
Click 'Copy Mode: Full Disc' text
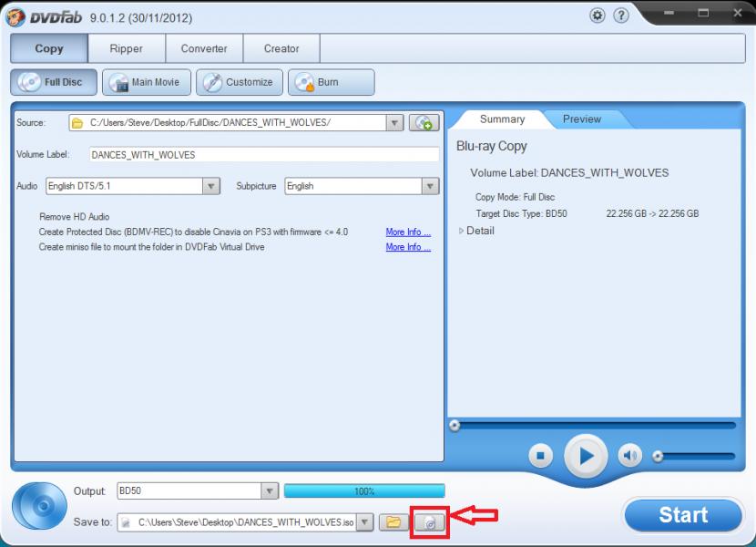click(515, 197)
